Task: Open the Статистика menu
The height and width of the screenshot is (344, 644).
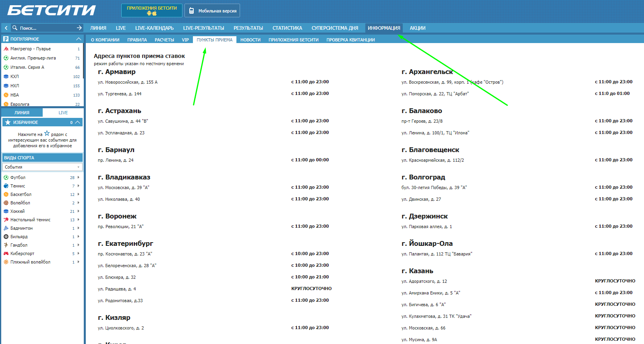Action: click(287, 28)
